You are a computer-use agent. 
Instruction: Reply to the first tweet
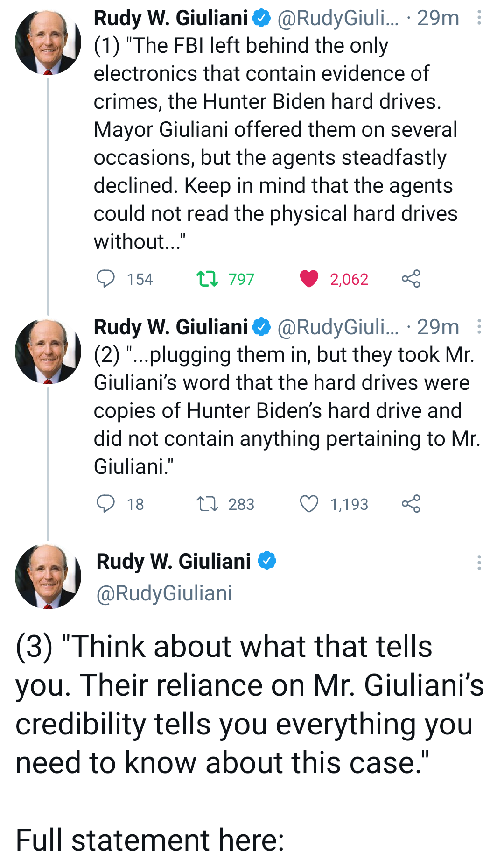105,279
